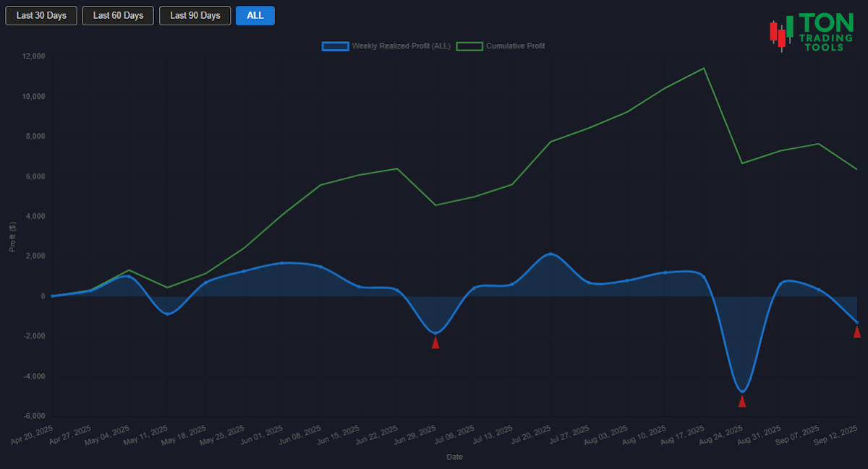The image size is (868, 469).
Task: Click the green candlestick icon in logo
Action: pyautogui.click(x=790, y=26)
